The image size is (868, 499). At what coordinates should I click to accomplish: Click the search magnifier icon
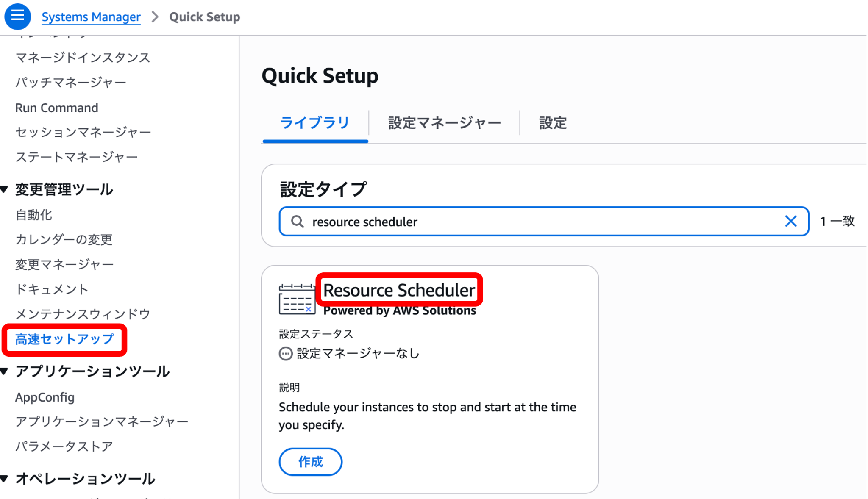pos(298,222)
